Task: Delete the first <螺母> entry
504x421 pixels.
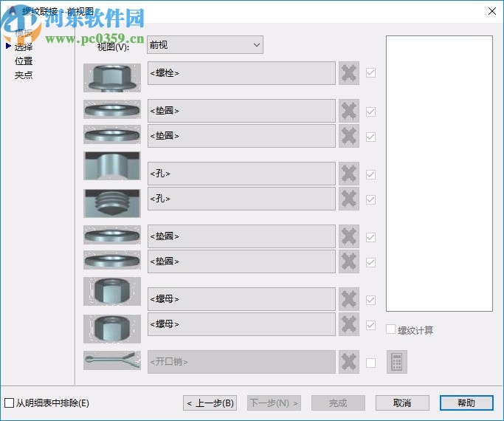Action: [x=349, y=299]
